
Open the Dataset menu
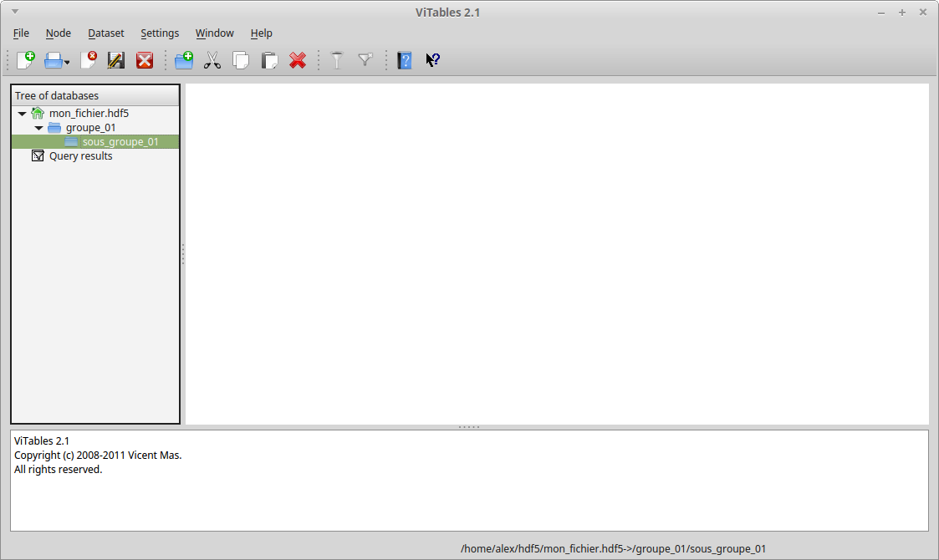(x=105, y=33)
